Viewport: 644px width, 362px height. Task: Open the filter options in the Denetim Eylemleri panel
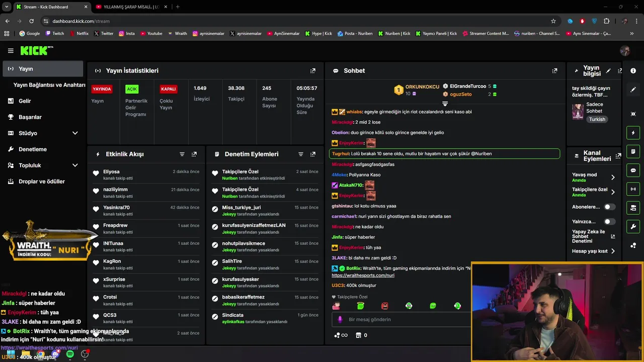click(x=301, y=154)
